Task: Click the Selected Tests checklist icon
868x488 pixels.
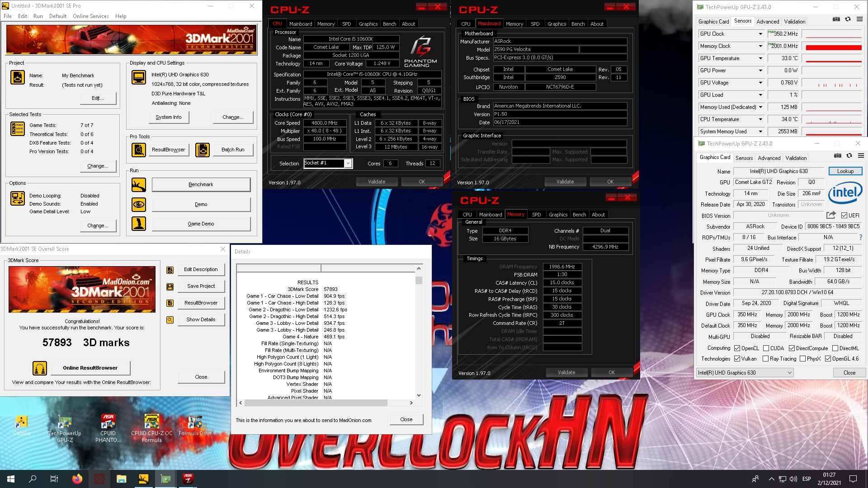Action: [x=18, y=129]
